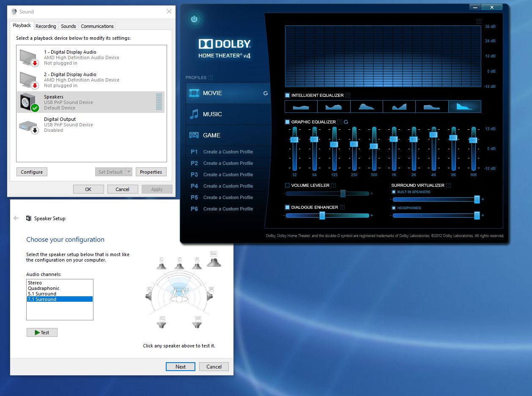
Task: Click Next in Speaker Setup
Action: coord(181,366)
